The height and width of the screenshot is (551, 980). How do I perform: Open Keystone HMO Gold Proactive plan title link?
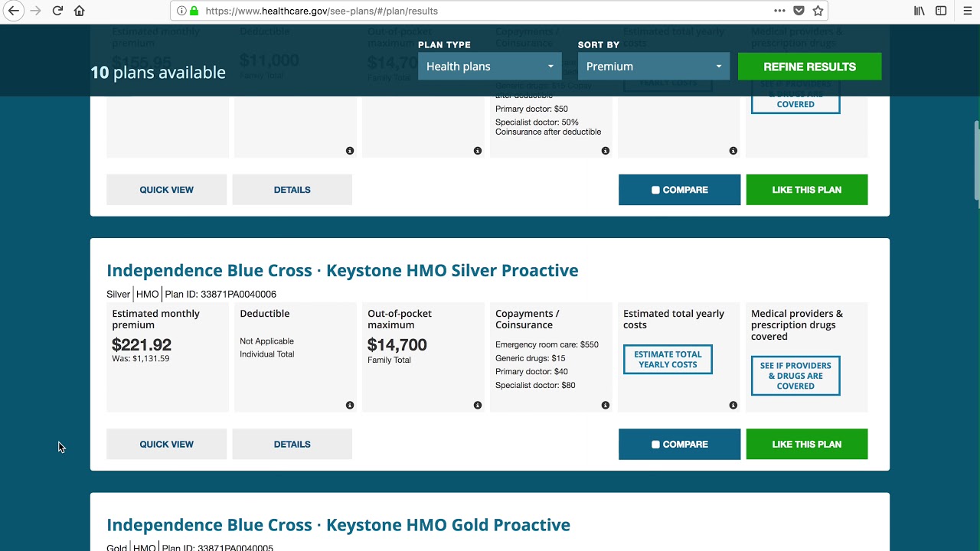click(338, 525)
